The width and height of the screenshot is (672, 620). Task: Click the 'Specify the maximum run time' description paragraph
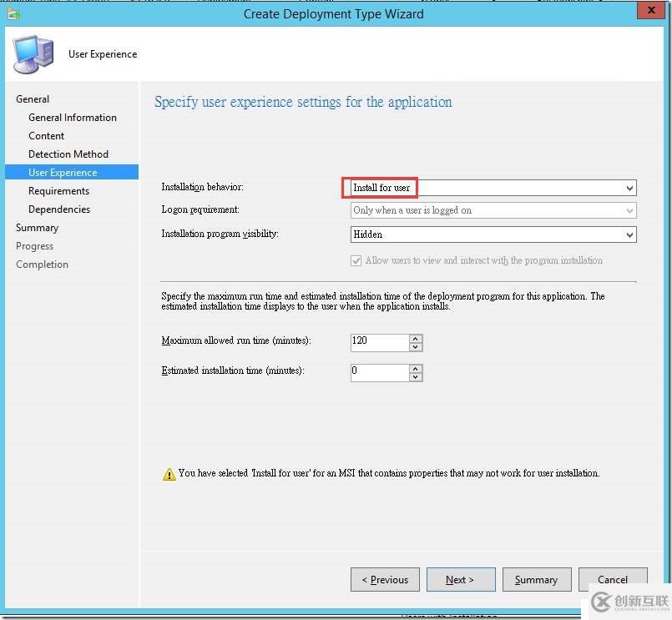(382, 301)
